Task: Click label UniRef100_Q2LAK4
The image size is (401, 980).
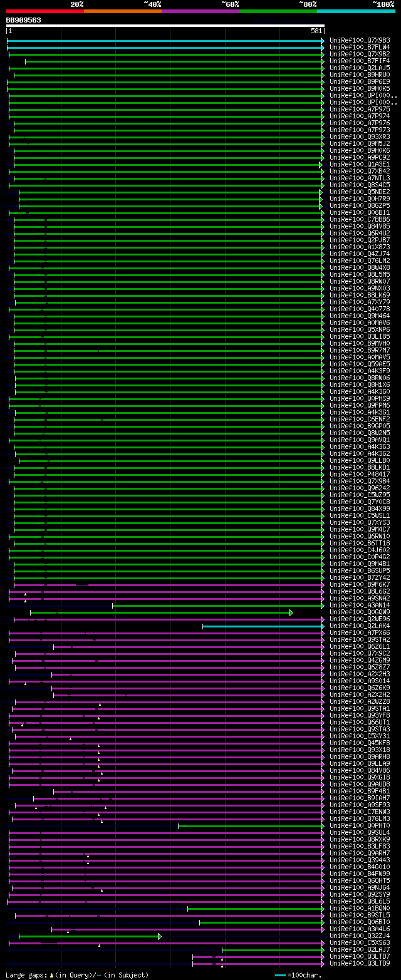Action: tap(360, 626)
